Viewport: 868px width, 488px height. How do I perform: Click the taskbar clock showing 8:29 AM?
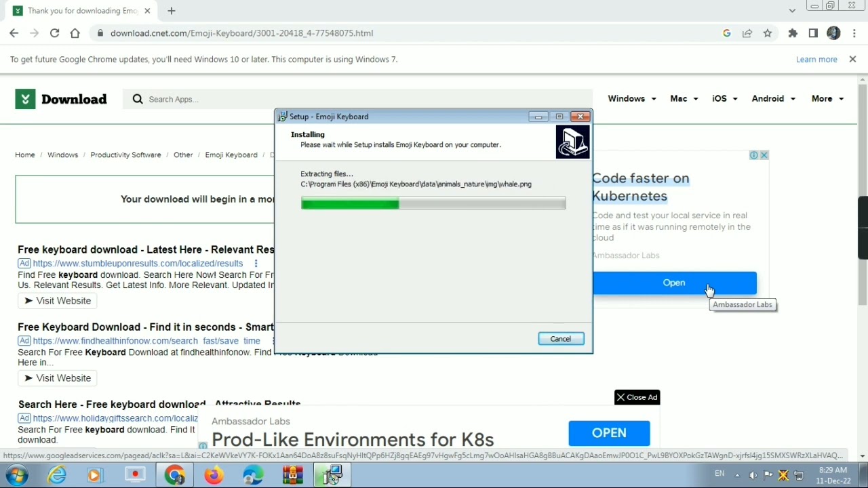click(833, 475)
